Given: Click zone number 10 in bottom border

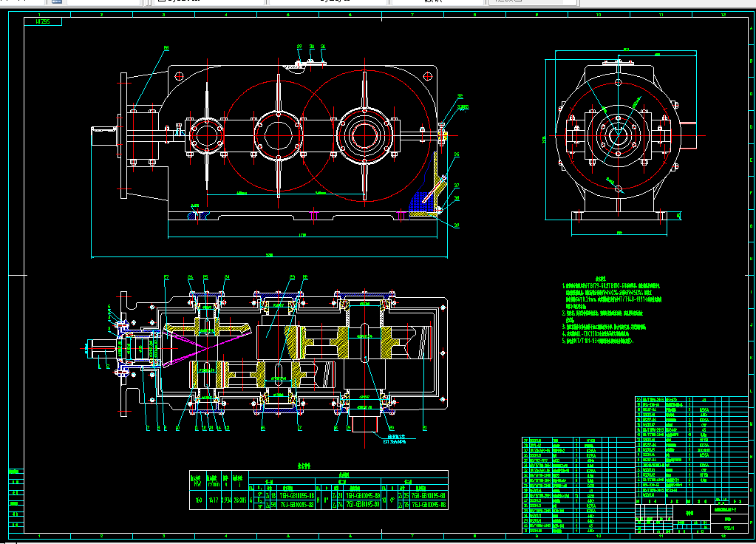Looking at the screenshot, I should click(599, 536).
